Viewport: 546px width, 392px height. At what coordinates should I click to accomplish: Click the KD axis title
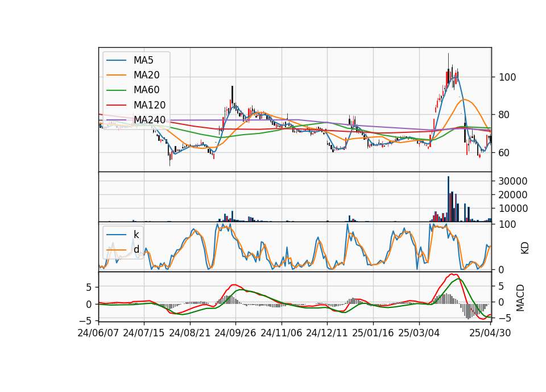point(525,248)
